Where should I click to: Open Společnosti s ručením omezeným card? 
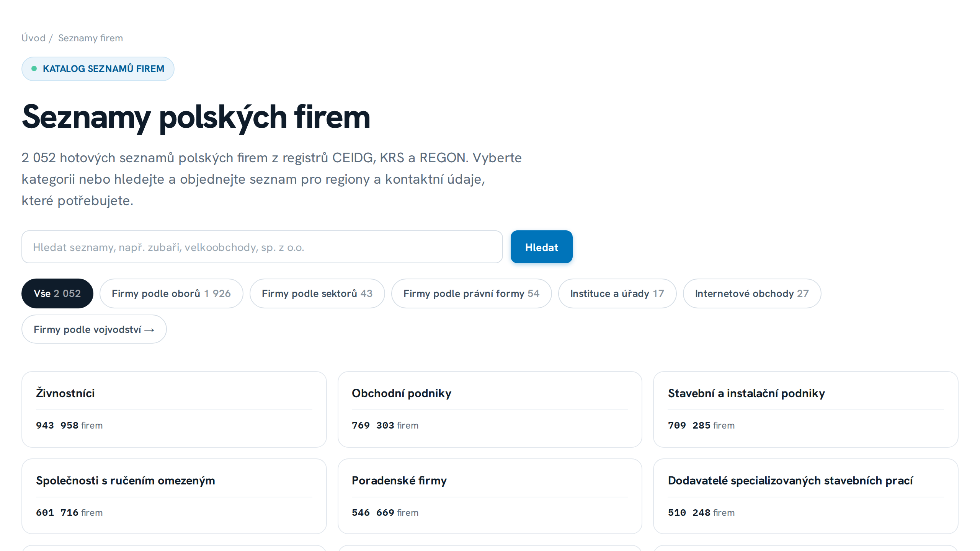coord(174,496)
